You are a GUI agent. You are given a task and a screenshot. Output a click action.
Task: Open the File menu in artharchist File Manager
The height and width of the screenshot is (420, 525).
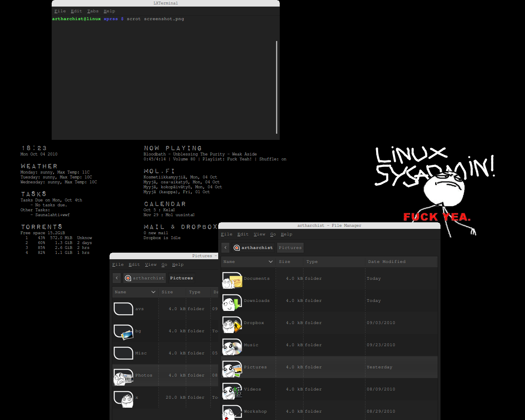226,234
